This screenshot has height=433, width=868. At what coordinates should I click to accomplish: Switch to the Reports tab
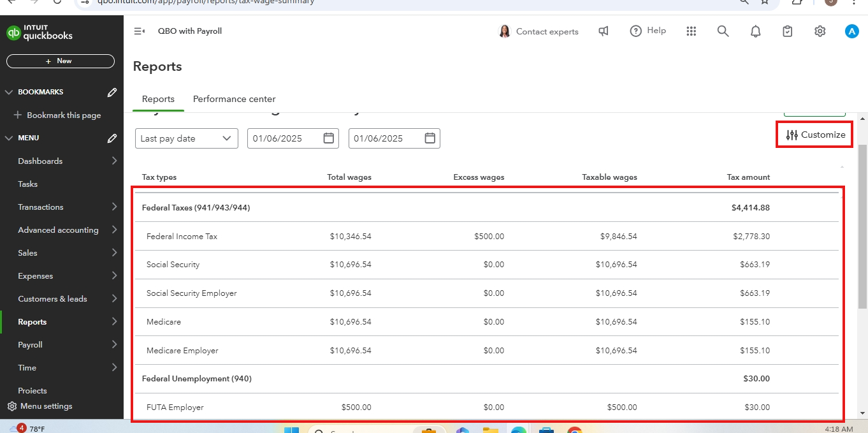click(x=158, y=99)
